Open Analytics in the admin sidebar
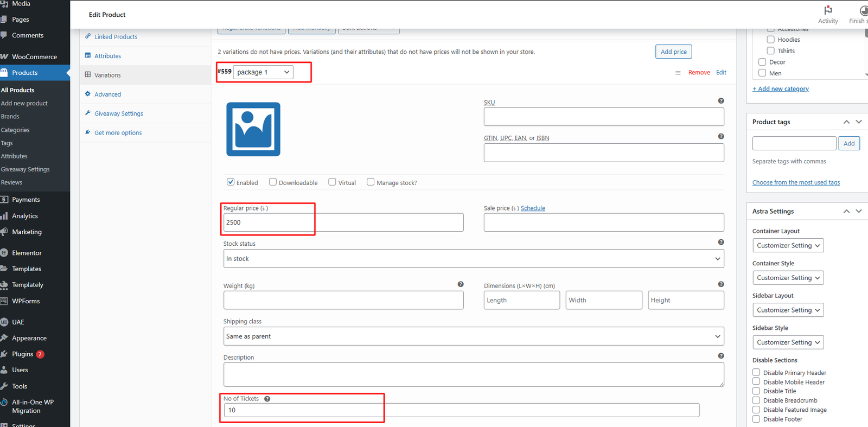Image resolution: width=868 pixels, height=427 pixels. click(x=25, y=216)
